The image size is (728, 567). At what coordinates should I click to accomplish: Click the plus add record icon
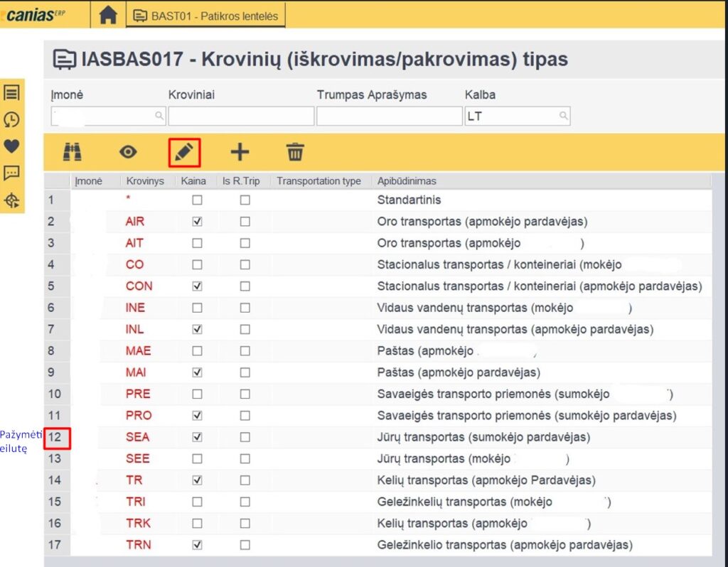[x=240, y=151]
